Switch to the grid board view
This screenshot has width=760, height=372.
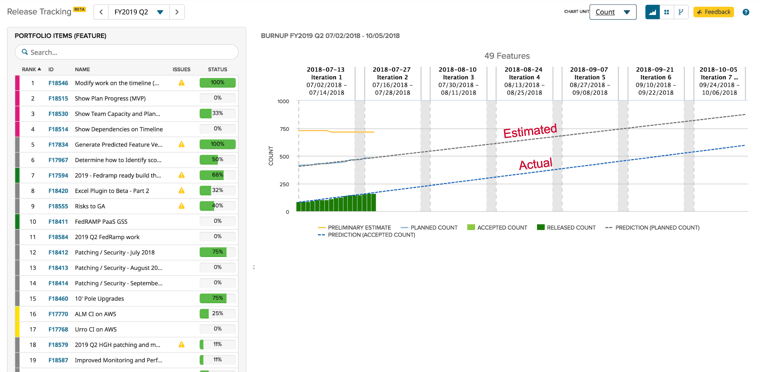point(667,12)
